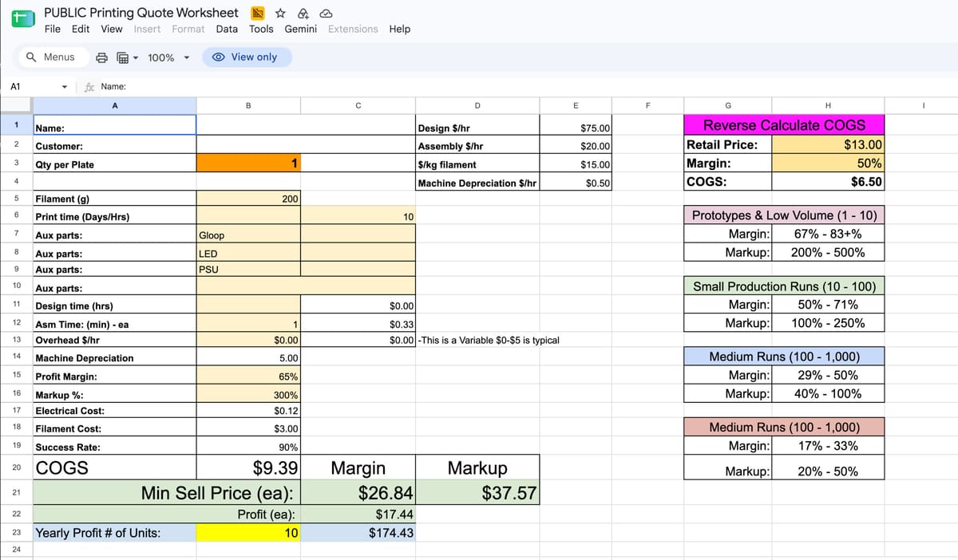Image resolution: width=958 pixels, height=560 pixels.
Task: Open the filter views table icon
Action: pos(124,57)
